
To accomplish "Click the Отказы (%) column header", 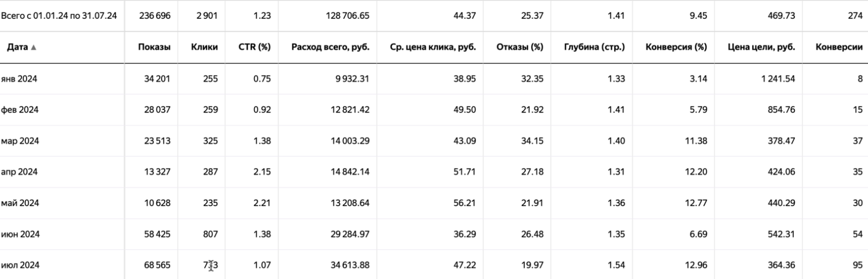I will (x=519, y=47).
